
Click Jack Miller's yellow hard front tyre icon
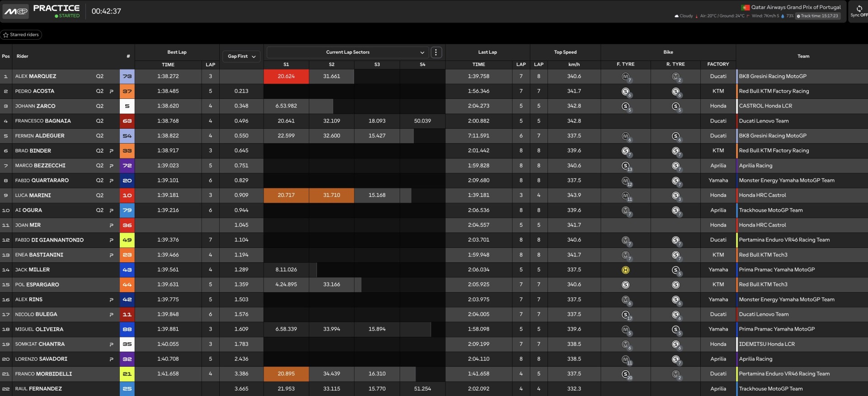pyautogui.click(x=626, y=270)
